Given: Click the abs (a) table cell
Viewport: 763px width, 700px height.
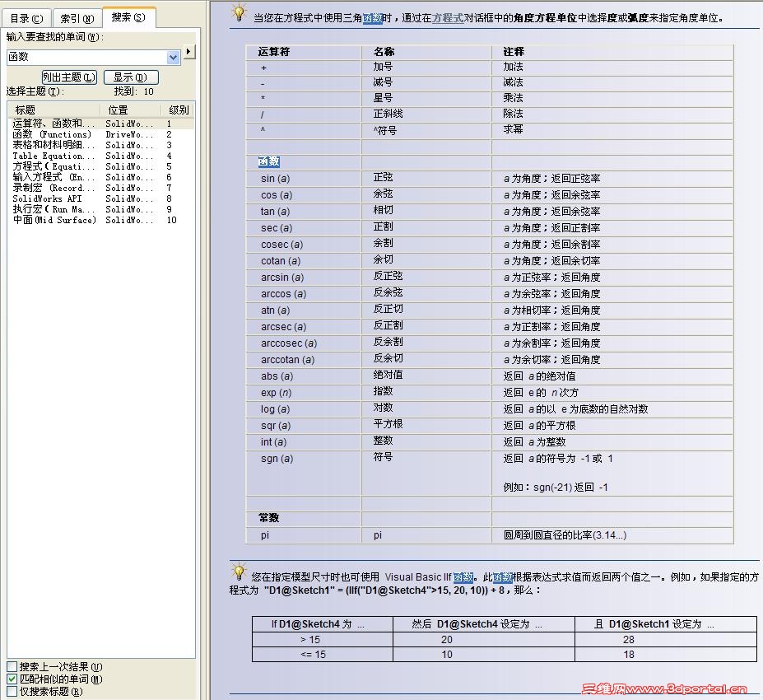Looking at the screenshot, I should pos(304,376).
